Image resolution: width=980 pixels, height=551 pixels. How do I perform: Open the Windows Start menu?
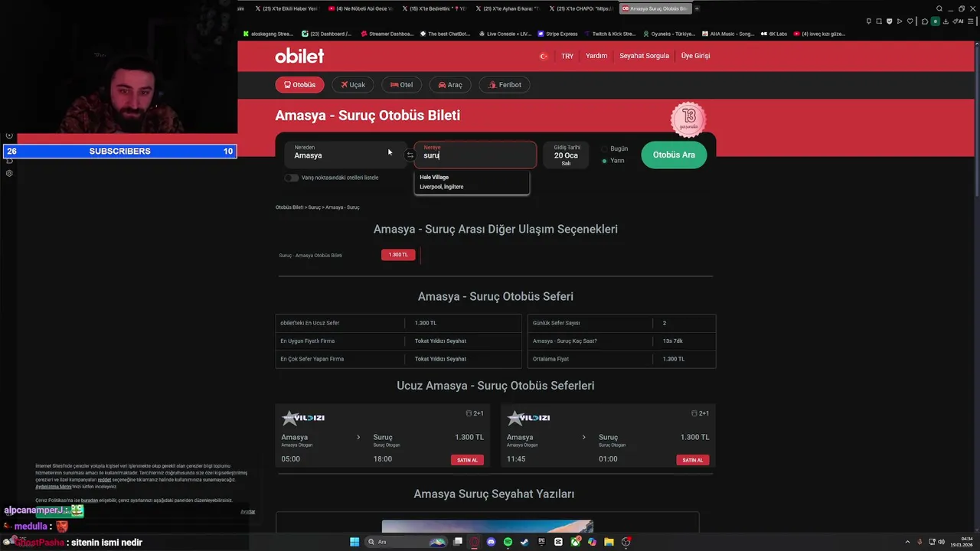click(x=354, y=542)
